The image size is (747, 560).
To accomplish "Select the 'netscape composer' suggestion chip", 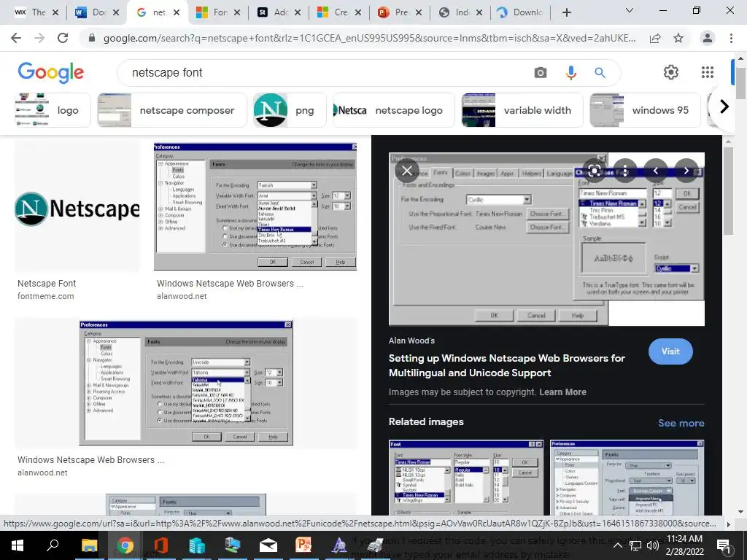I will pyautogui.click(x=172, y=110).
